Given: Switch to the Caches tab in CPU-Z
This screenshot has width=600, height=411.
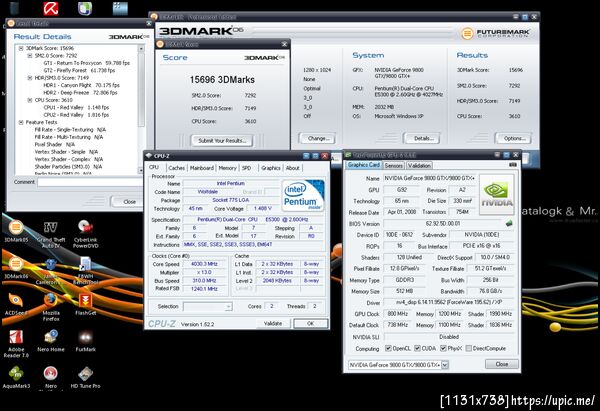Looking at the screenshot, I should point(176,168).
